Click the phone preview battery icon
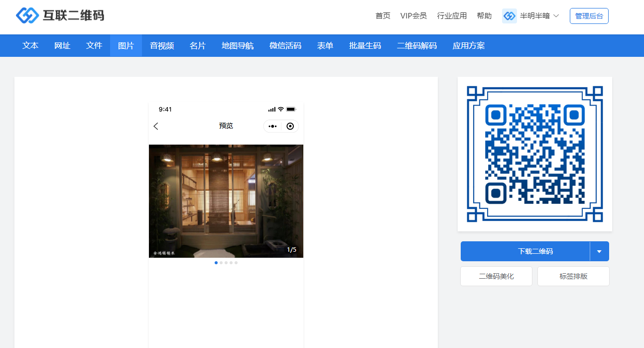644x348 pixels. point(291,109)
